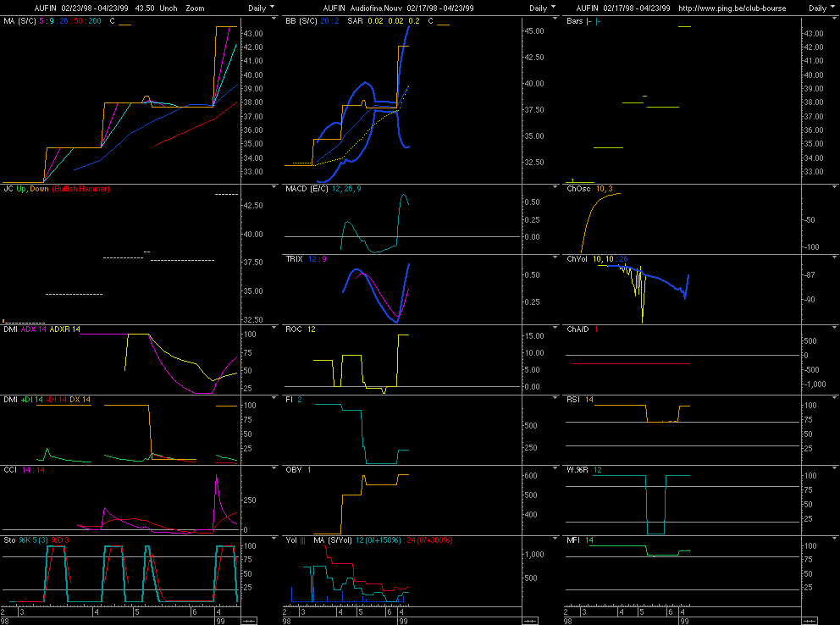Click the Audiofina.Nouv title text

pyautogui.click(x=376, y=8)
